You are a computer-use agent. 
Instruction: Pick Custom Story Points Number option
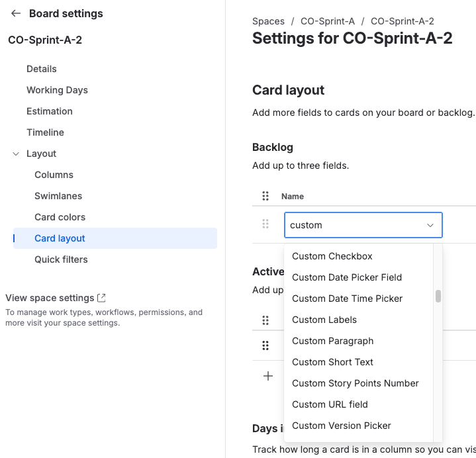(x=356, y=383)
